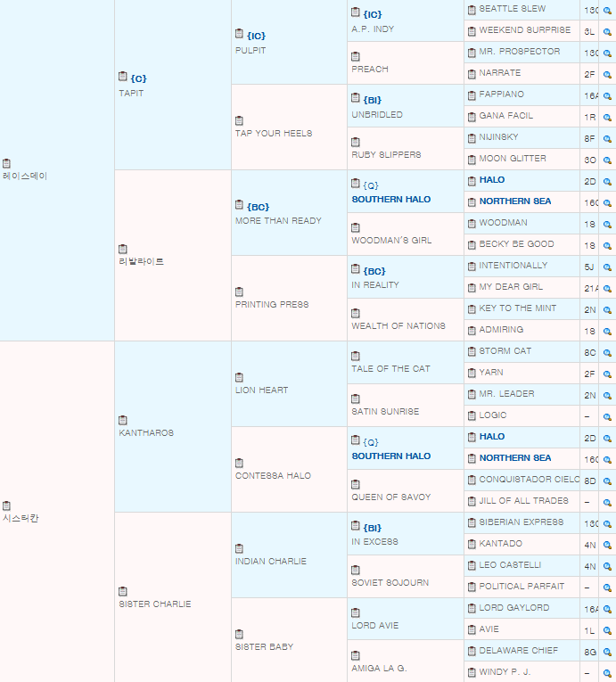Click the clipboard icon above PULPIT
Image resolution: width=616 pixels, height=682 pixels.
pos(239,34)
